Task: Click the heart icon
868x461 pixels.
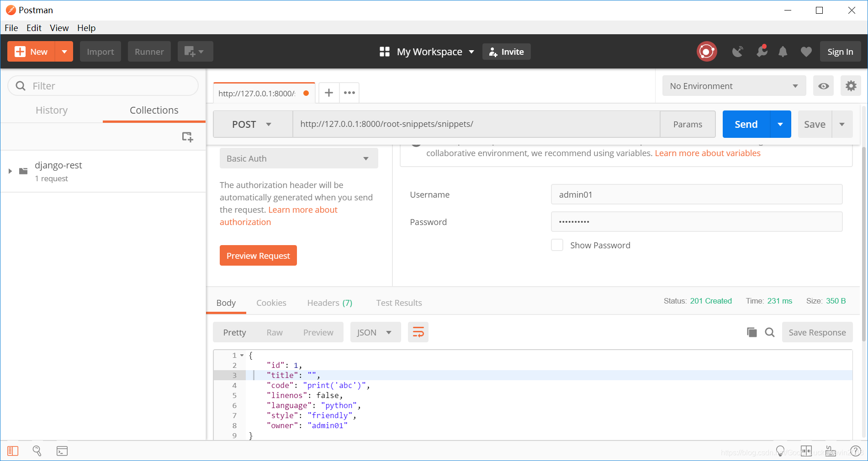Action: (806, 52)
